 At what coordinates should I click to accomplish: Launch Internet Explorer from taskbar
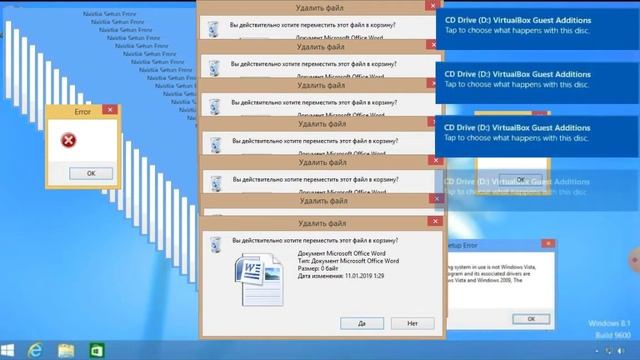[x=35, y=350]
